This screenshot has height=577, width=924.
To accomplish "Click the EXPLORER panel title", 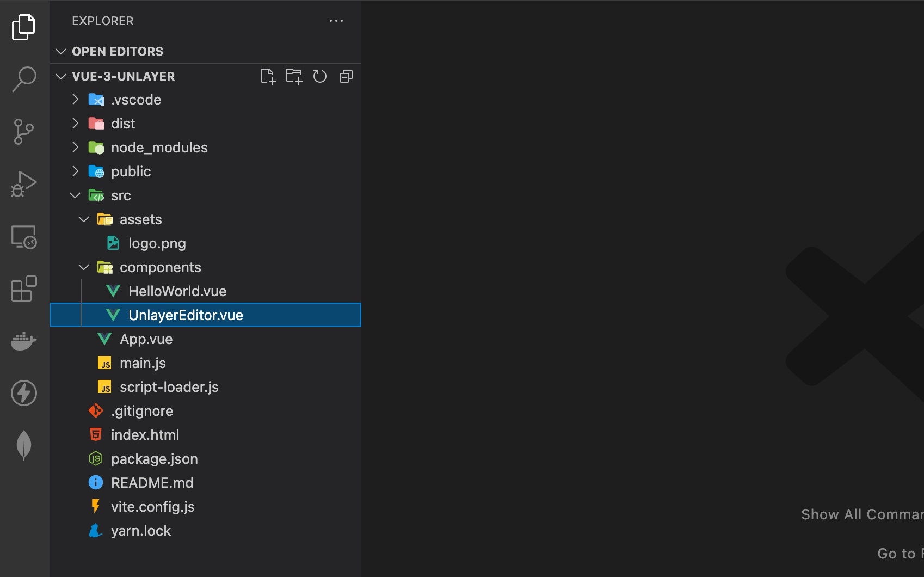I will pos(103,21).
